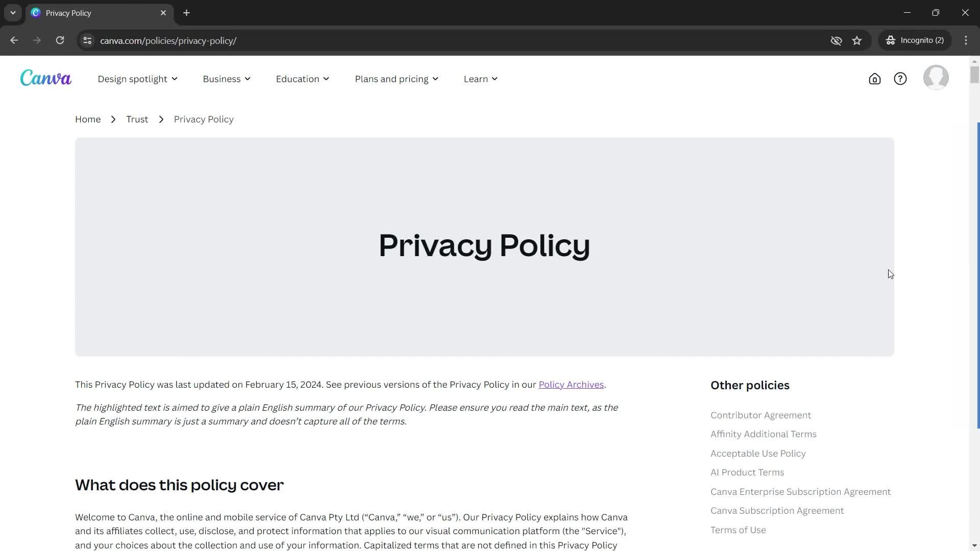Click the browser bookmark star icon
This screenshot has height=551, width=980.
(857, 40)
